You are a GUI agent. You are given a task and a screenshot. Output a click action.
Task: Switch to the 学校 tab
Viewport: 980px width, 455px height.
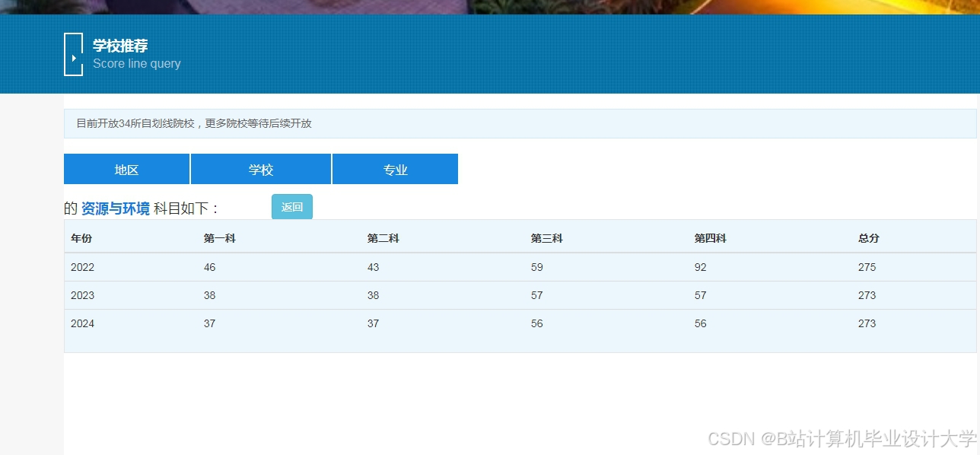tap(261, 169)
